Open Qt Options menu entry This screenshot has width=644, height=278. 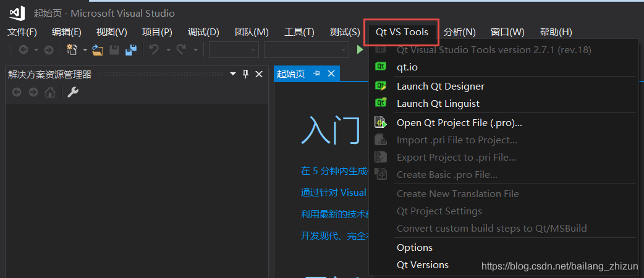504,248
